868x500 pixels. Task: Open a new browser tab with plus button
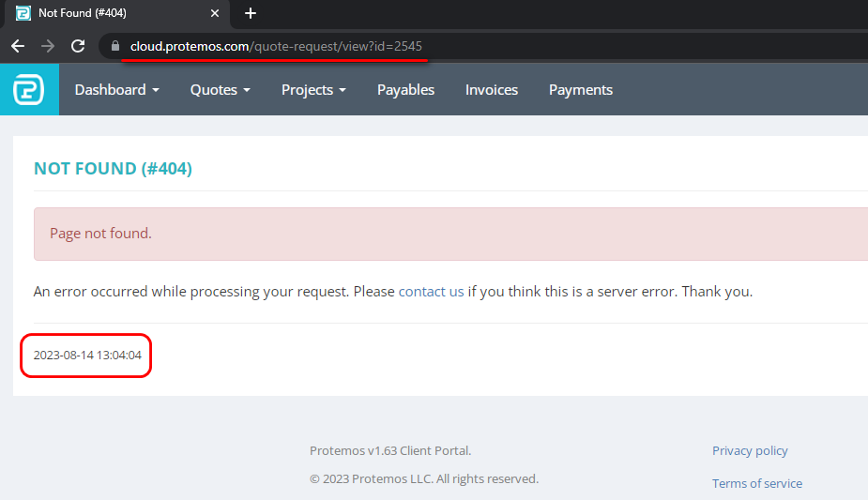pos(251,13)
